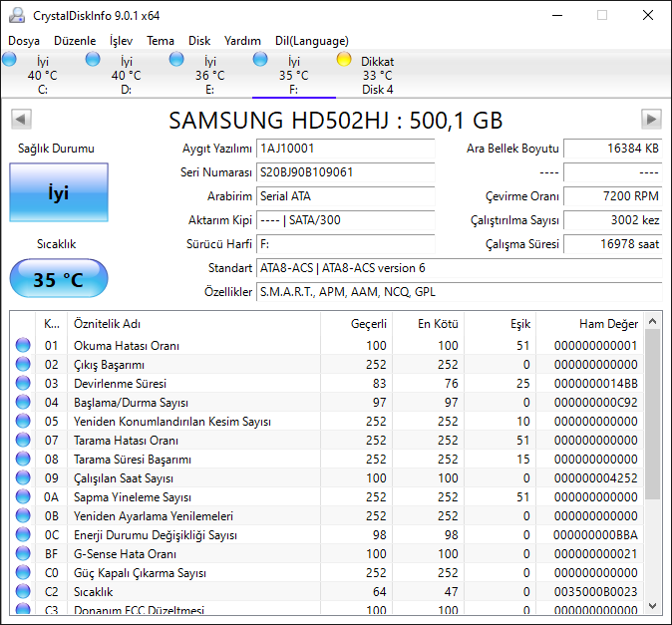Minimize the CrystalDiskInfo window
The image size is (672, 625).
(x=557, y=15)
